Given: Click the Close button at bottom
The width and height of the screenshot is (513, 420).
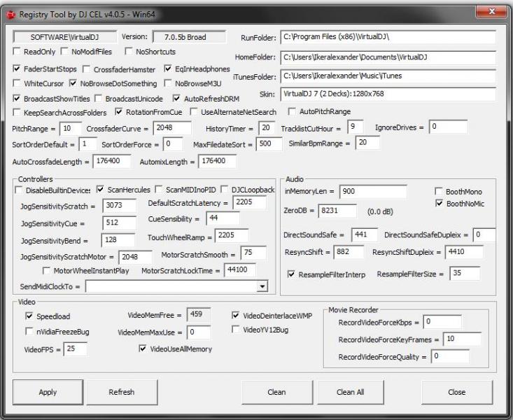Looking at the screenshot, I should [x=457, y=392].
